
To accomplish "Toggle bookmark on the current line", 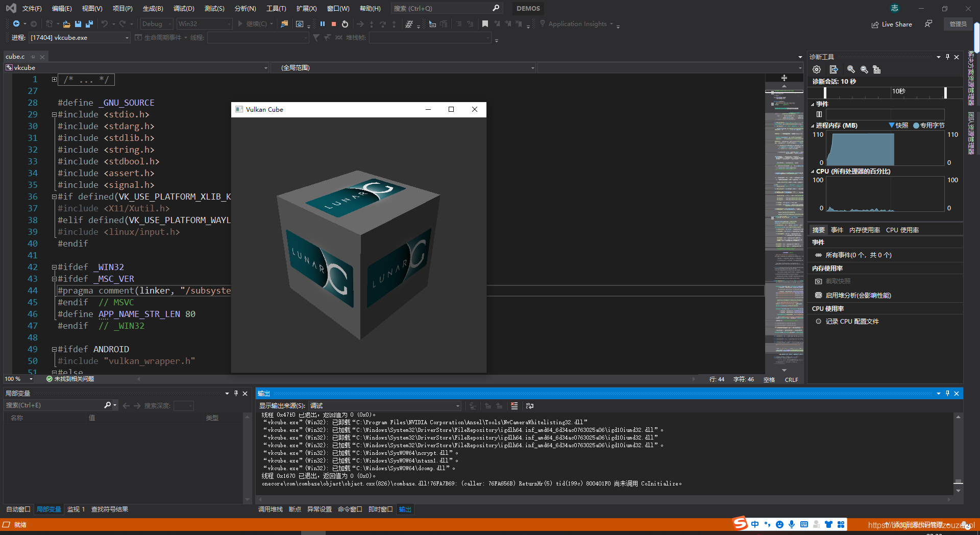I will tap(485, 24).
